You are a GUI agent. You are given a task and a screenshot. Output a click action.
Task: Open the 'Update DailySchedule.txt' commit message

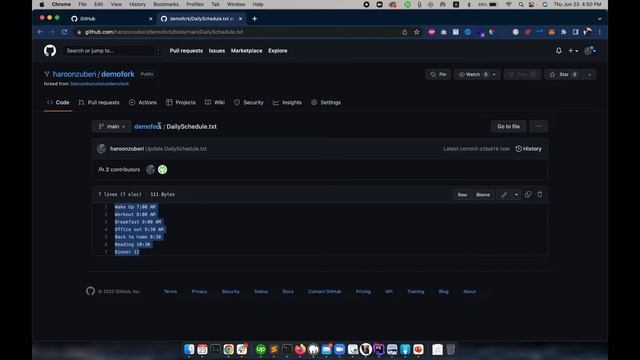pyautogui.click(x=176, y=149)
